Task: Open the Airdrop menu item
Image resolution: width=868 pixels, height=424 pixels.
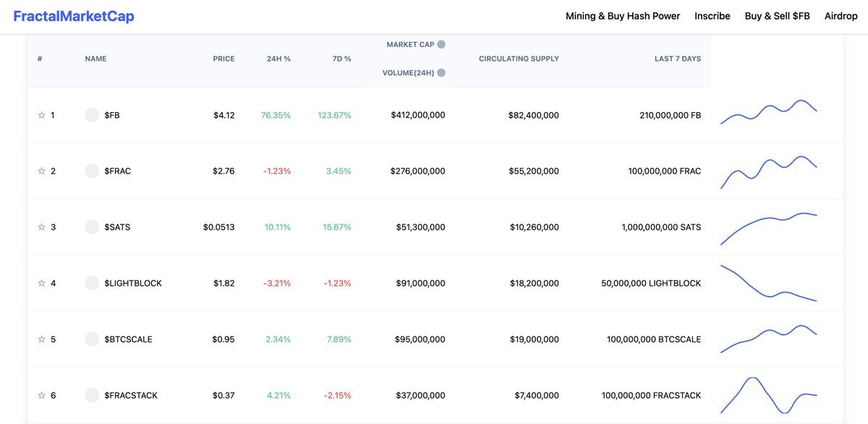Action: pos(841,15)
